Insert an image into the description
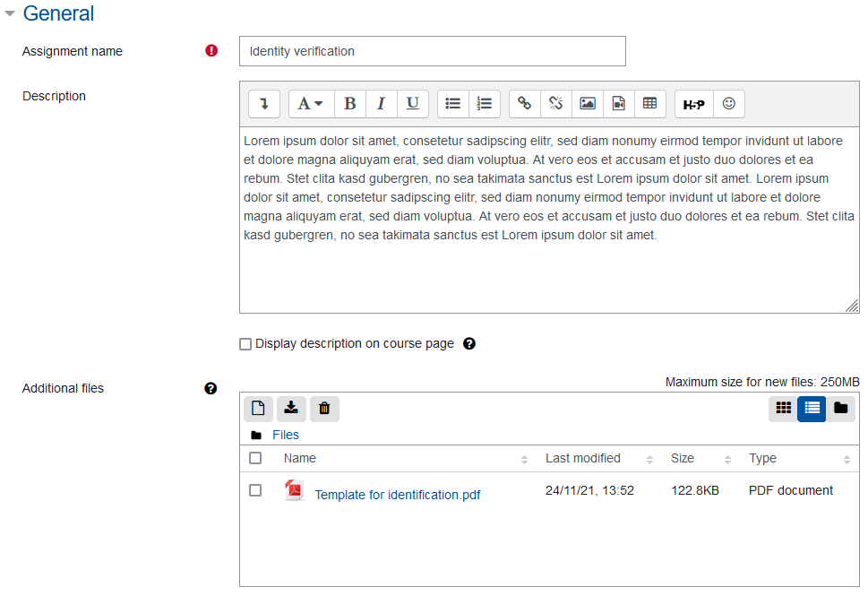The width and height of the screenshot is (868, 596). 587,103
